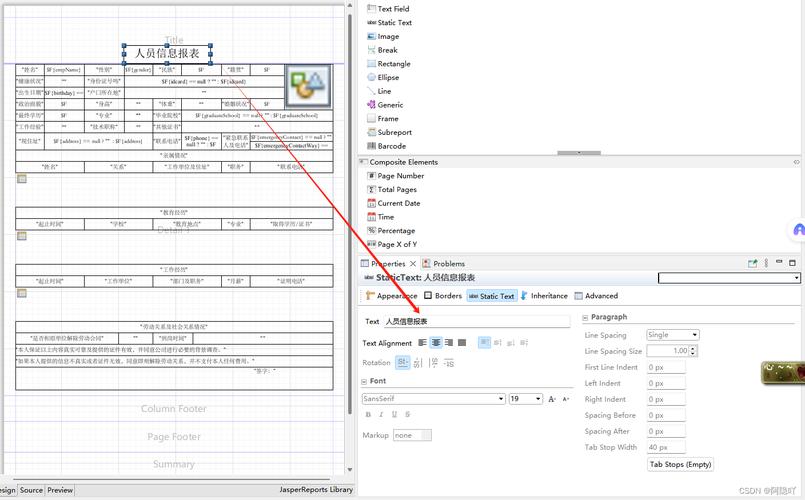Open the SansSerif font name dropdown
Screen dimensions: 805x500
(x=501, y=399)
